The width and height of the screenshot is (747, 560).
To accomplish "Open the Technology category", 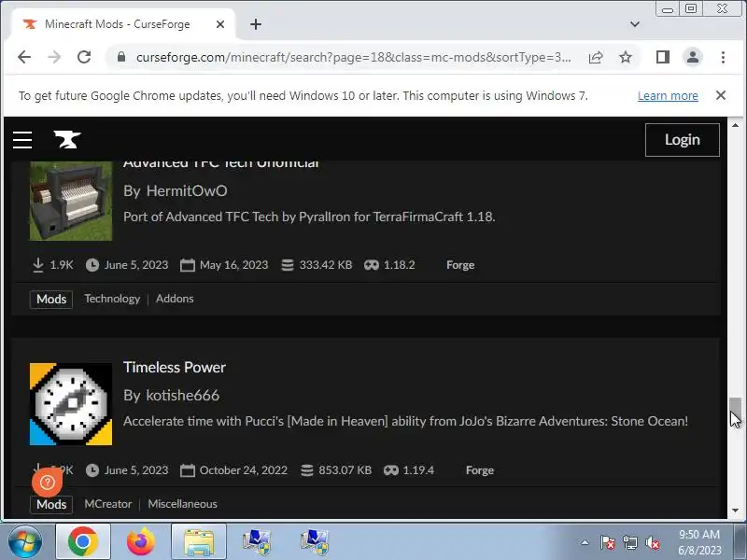I will tap(112, 299).
